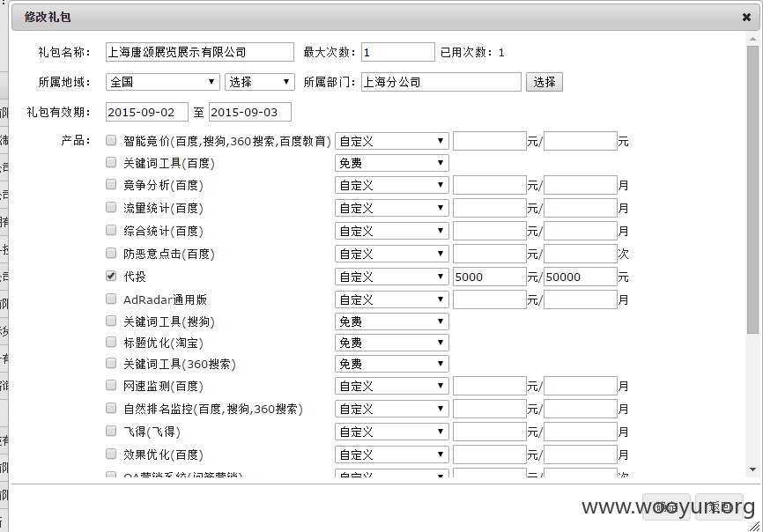Open 代投 自定义 dropdown
Image resolution: width=763 pixels, height=532 pixels.
[x=392, y=277]
